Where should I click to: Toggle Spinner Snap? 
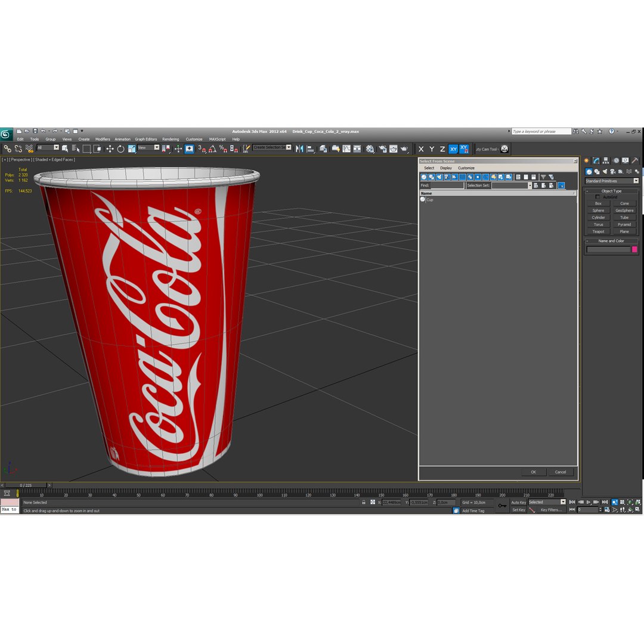tap(234, 148)
